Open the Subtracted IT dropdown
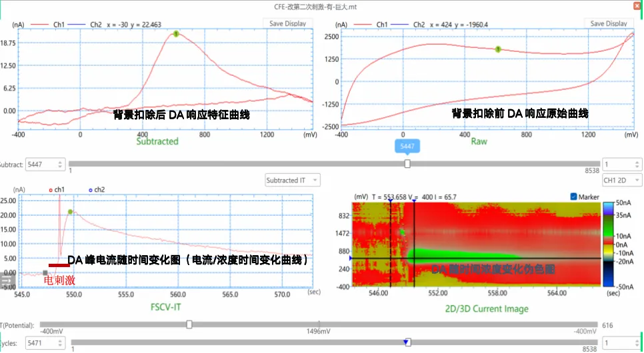 pos(292,180)
